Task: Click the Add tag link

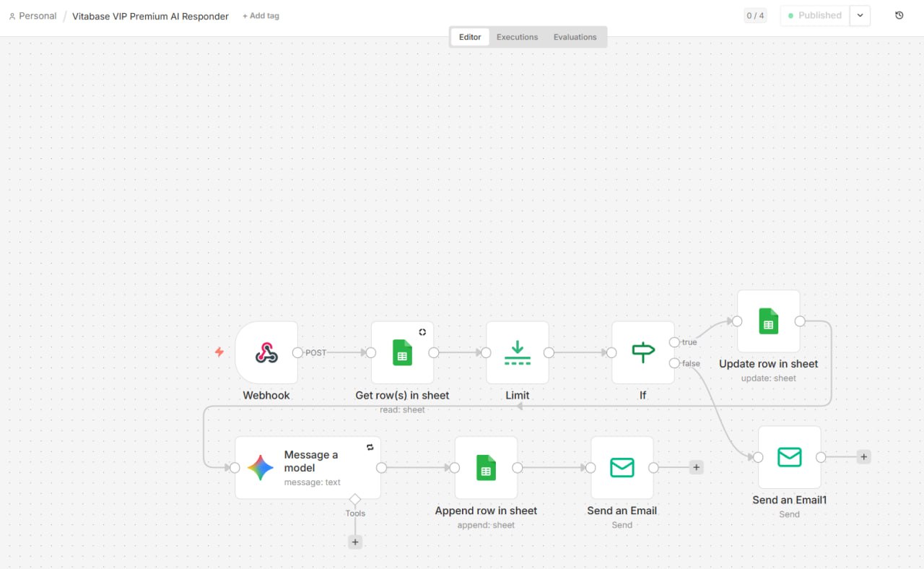Action: point(261,16)
